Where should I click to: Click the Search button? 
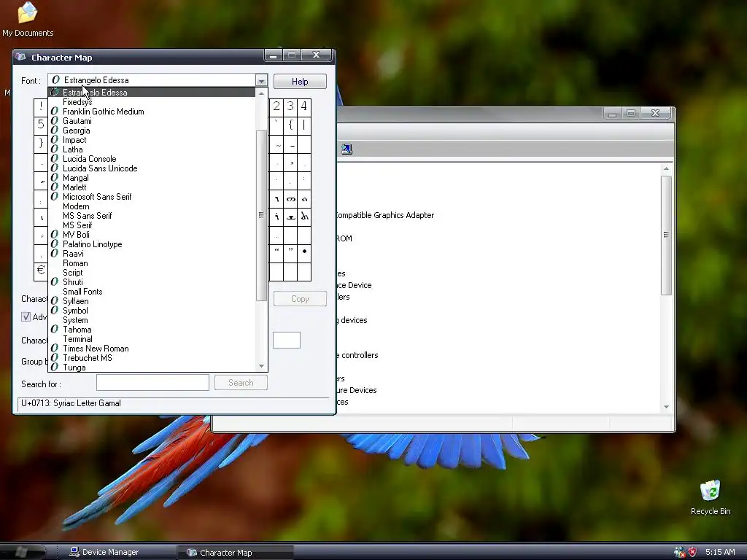tap(241, 382)
